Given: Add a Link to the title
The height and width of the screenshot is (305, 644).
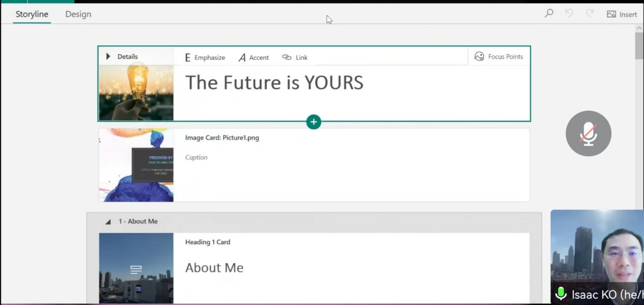Looking at the screenshot, I should [x=295, y=57].
